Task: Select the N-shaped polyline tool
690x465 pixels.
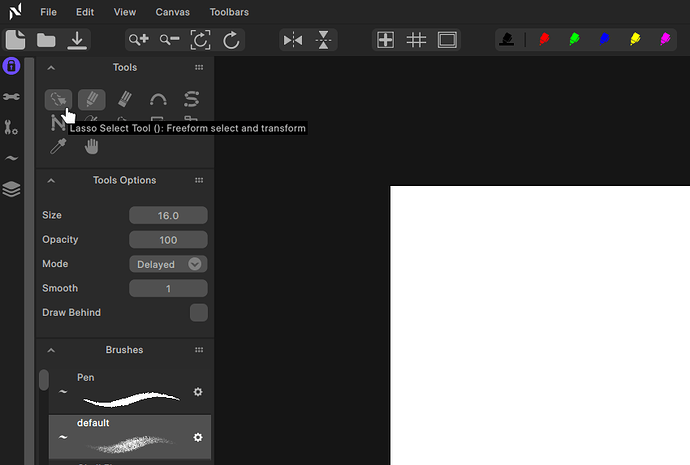Action: (57, 123)
